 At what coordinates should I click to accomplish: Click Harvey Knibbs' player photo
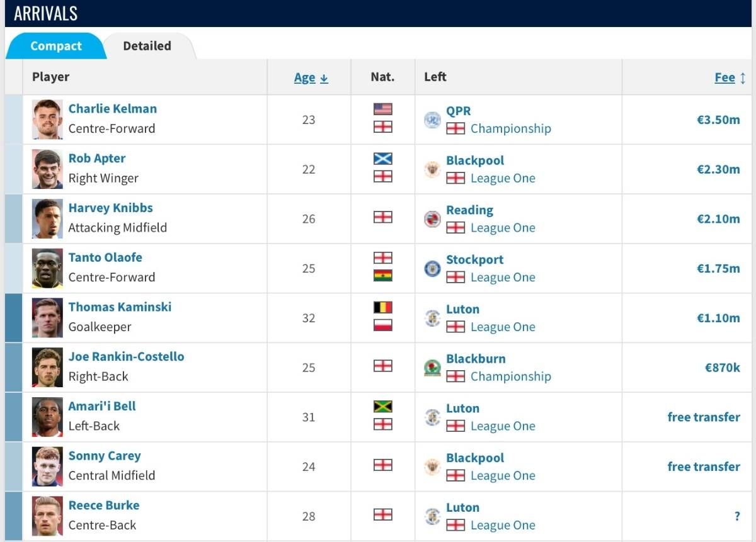(x=47, y=219)
